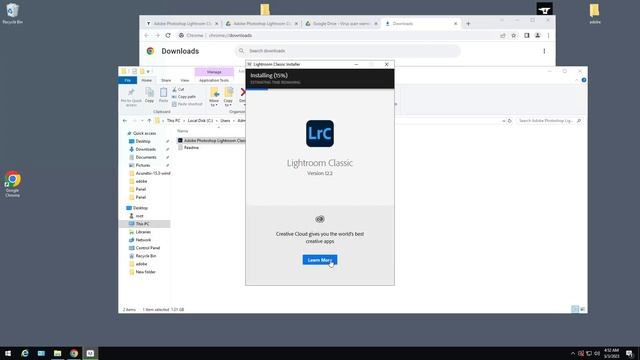Click File Explorer back arrow
The image size is (640, 360).
point(125,121)
